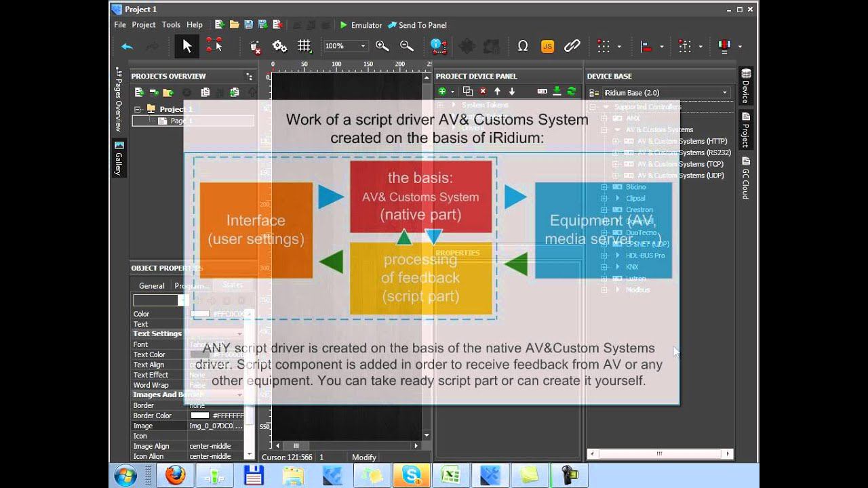Launch the Emulator
868x488 pixels.
click(x=361, y=25)
